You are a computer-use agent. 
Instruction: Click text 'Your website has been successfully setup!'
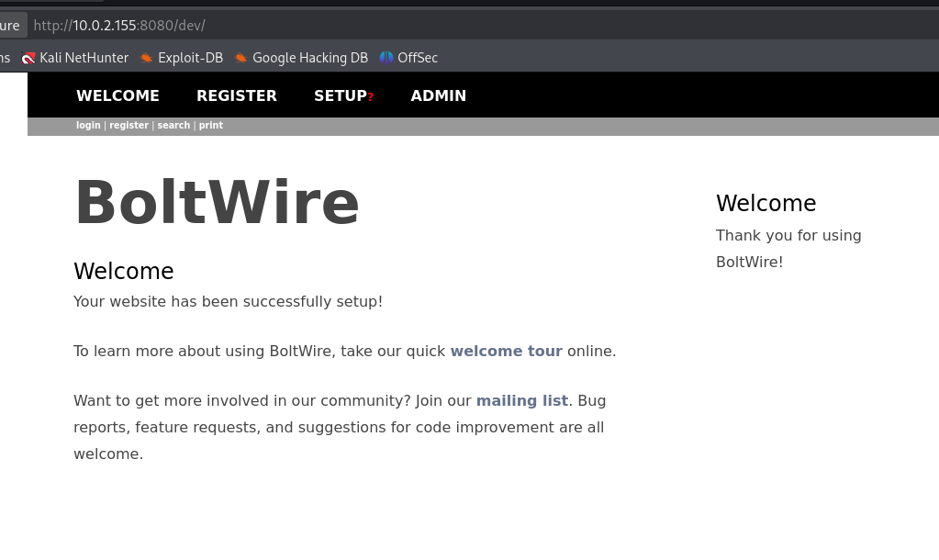click(228, 301)
